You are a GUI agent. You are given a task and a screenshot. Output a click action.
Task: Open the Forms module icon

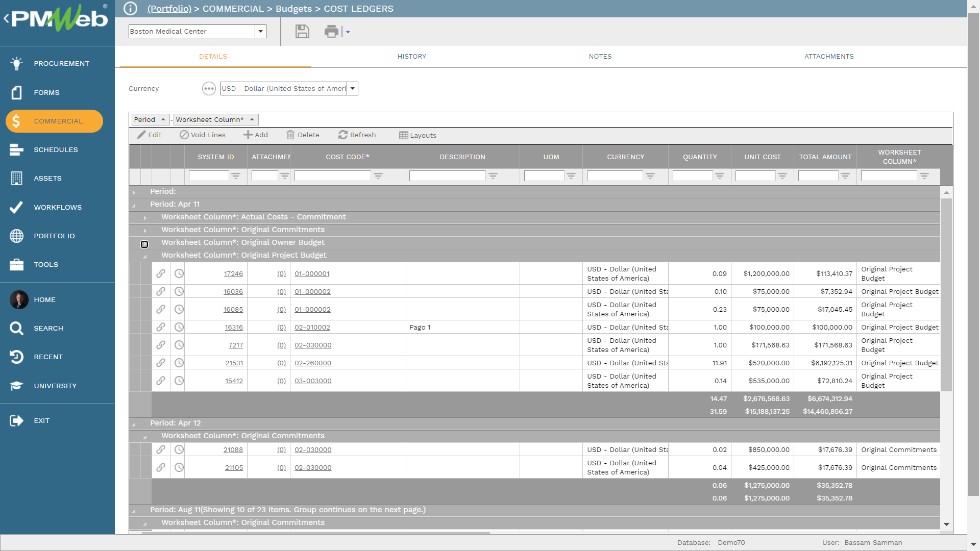pyautogui.click(x=16, y=92)
